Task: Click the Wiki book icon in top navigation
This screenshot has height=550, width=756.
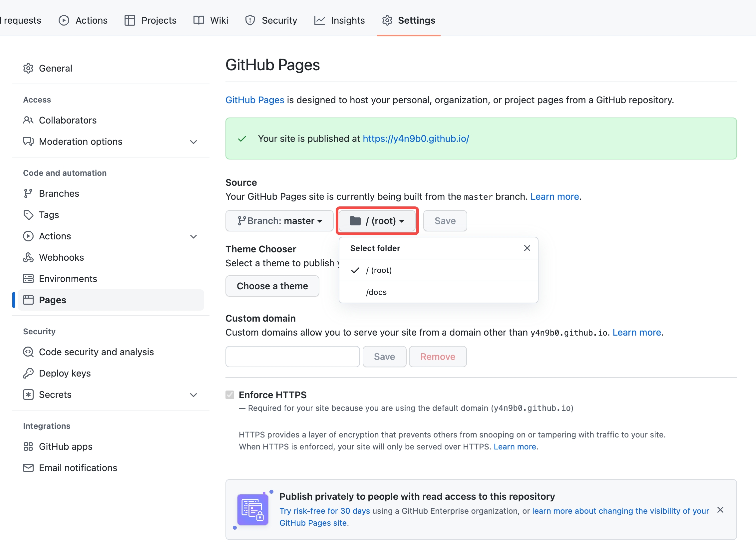Action: (x=199, y=21)
